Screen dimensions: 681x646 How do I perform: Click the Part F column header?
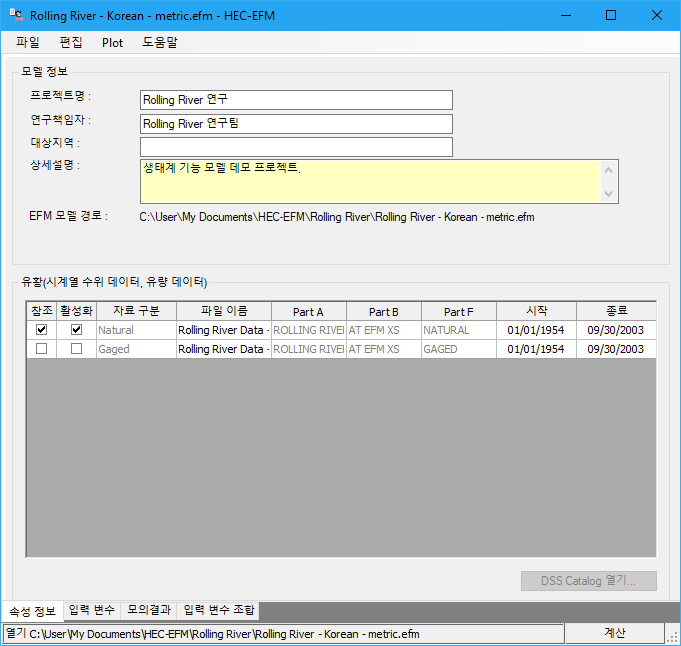click(x=459, y=311)
